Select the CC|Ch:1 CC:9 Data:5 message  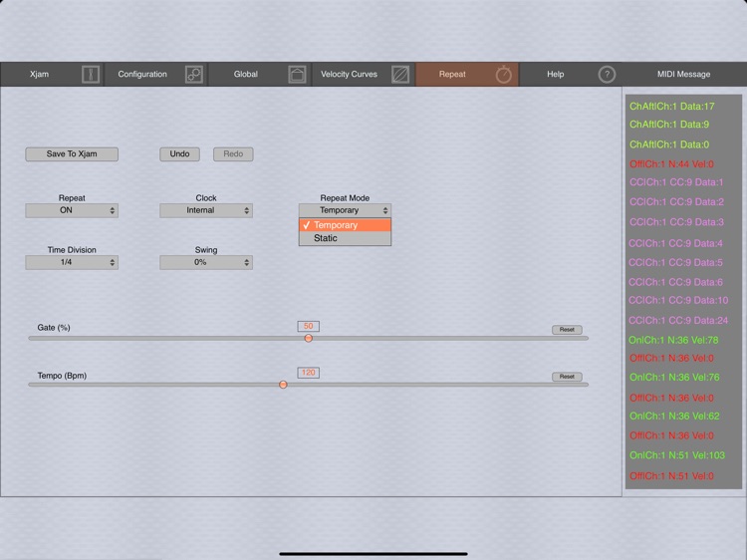(675, 263)
